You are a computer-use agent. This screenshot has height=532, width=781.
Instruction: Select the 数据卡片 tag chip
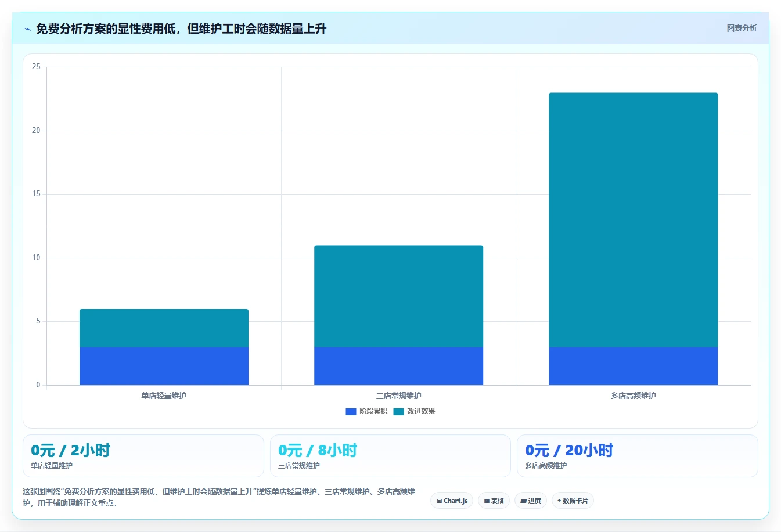(573, 501)
